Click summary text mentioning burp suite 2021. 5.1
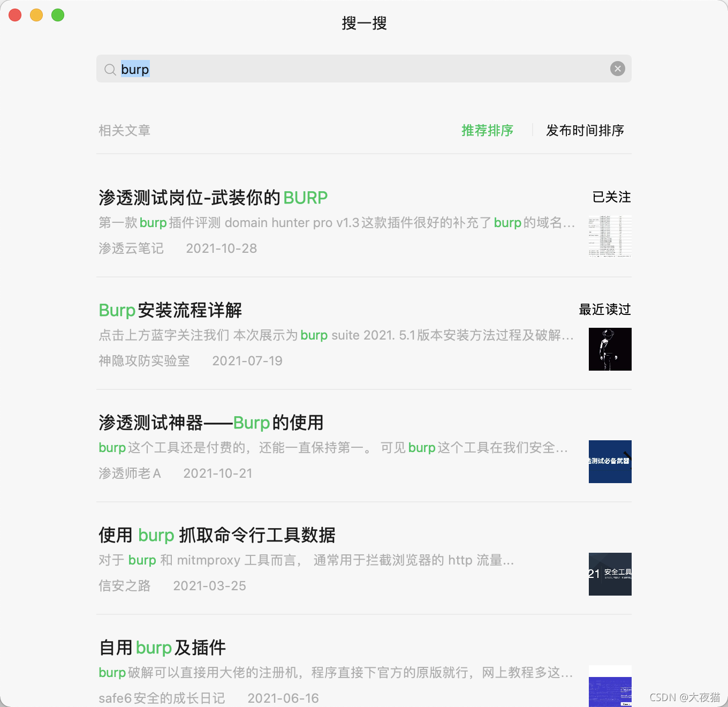 pyautogui.click(x=336, y=335)
